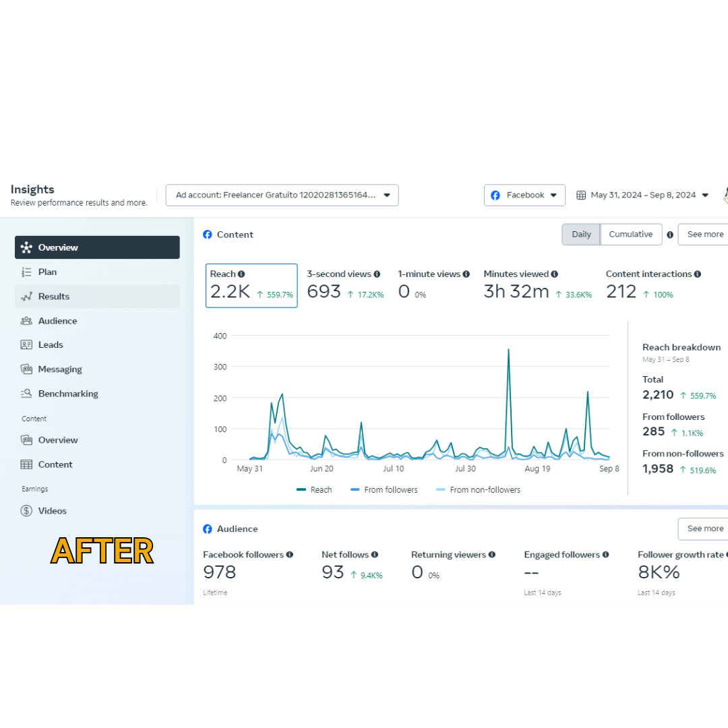Click the Follower growth rate value 8K%
The height and width of the screenshot is (728, 728).
pyautogui.click(x=659, y=572)
